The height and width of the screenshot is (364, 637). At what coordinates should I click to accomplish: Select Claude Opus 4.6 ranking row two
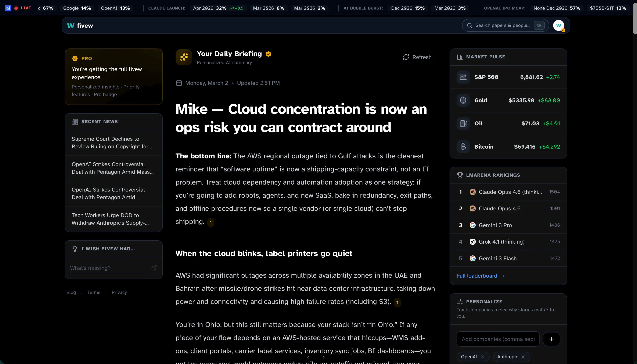508,208
